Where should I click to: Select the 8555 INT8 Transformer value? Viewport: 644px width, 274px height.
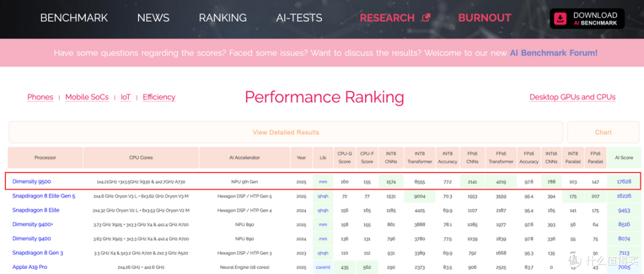(x=420, y=181)
